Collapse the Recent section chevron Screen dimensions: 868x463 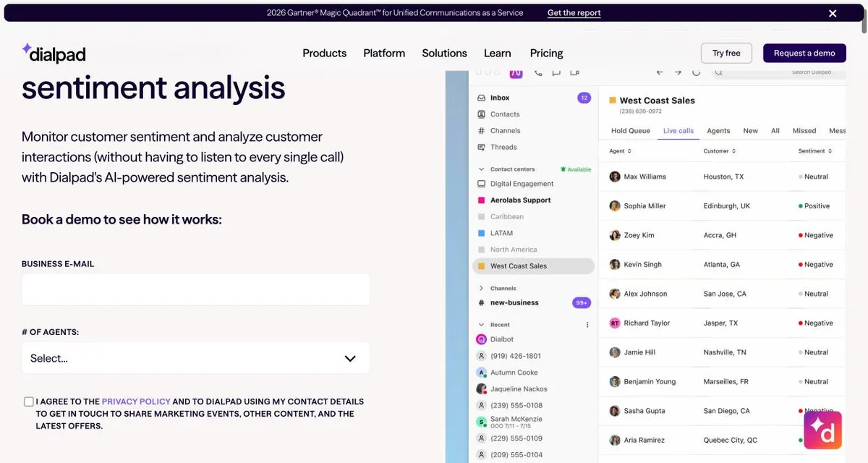pos(482,325)
